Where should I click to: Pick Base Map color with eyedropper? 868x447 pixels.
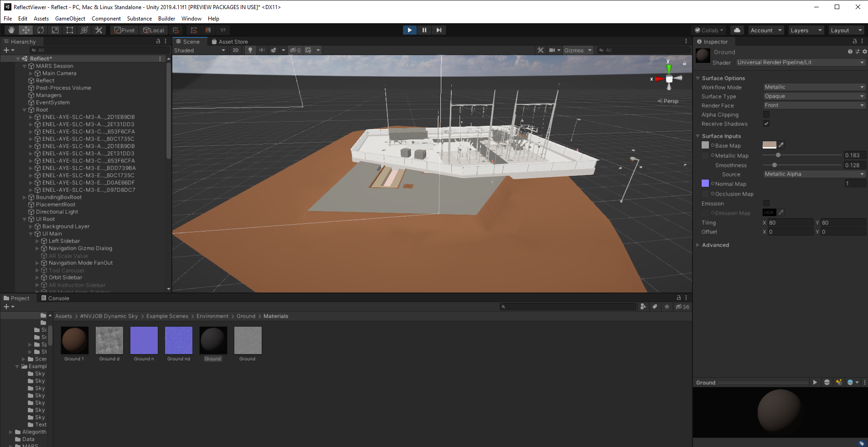point(781,145)
